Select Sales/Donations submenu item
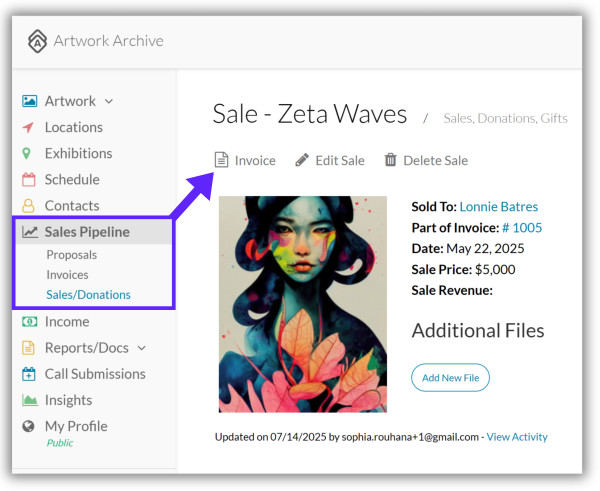Image resolution: width=600 pixels, height=491 pixels. pos(88,294)
